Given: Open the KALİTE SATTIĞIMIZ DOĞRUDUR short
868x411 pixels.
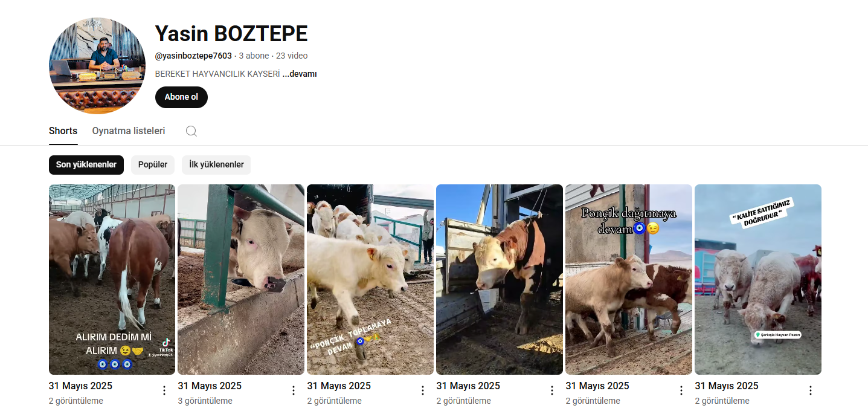Looking at the screenshot, I should pos(758,279).
